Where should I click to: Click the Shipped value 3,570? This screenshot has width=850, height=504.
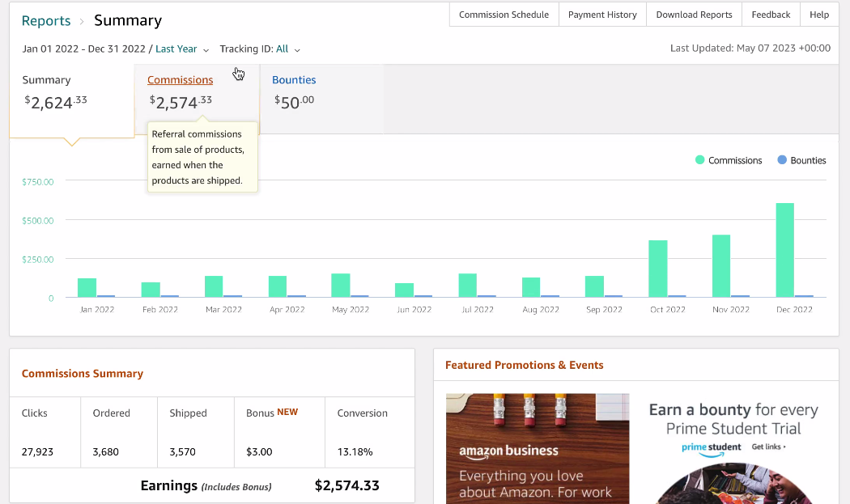tap(182, 452)
